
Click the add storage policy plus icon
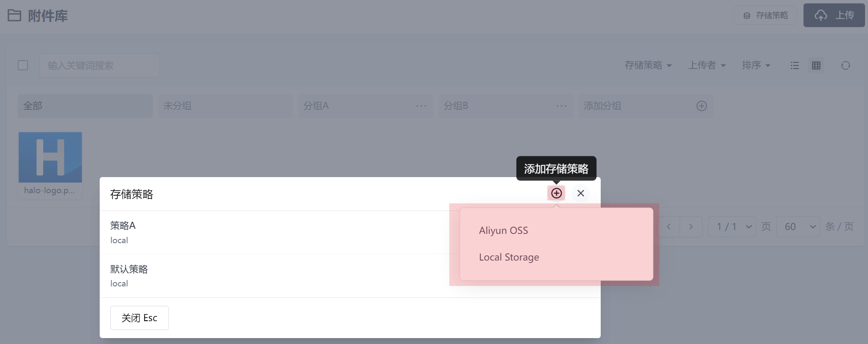[x=556, y=193]
